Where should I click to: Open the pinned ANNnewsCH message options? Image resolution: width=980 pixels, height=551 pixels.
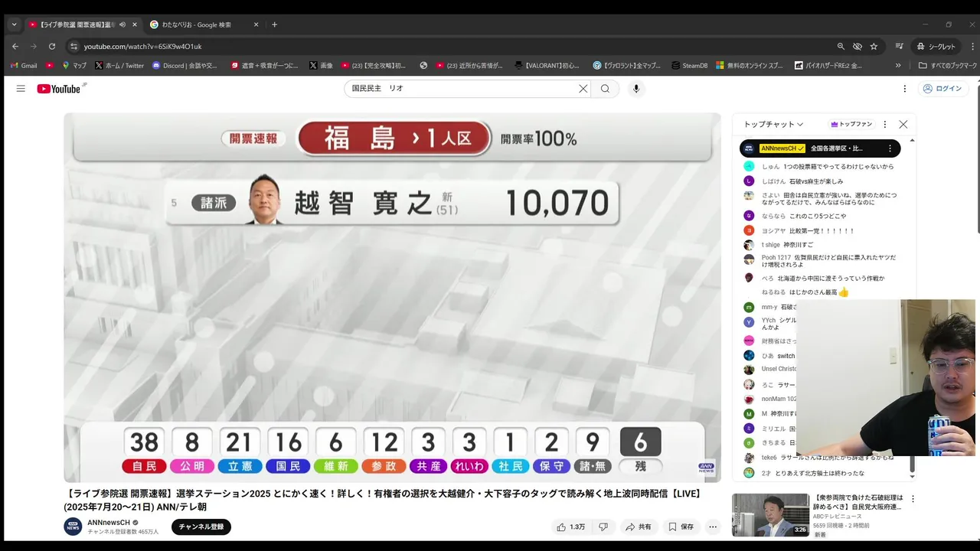point(890,148)
